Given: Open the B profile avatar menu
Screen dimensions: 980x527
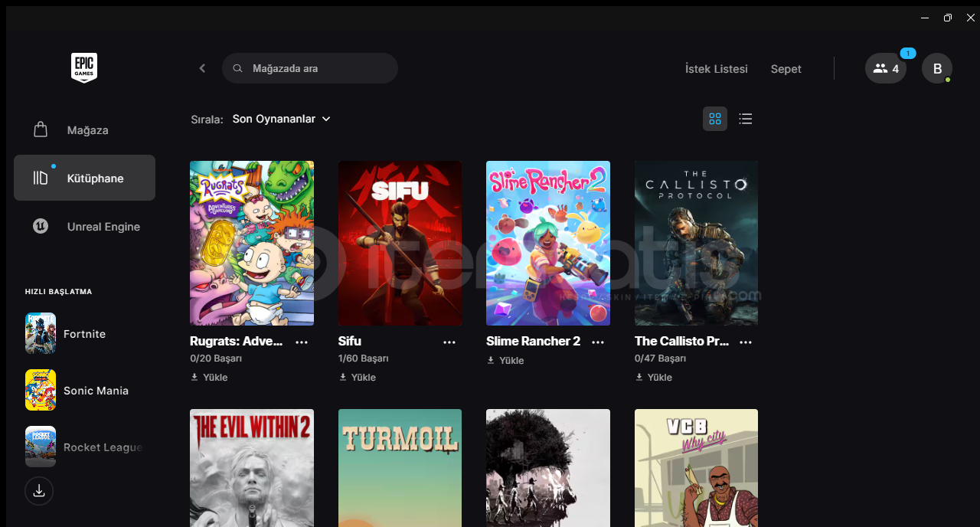Looking at the screenshot, I should 937,68.
